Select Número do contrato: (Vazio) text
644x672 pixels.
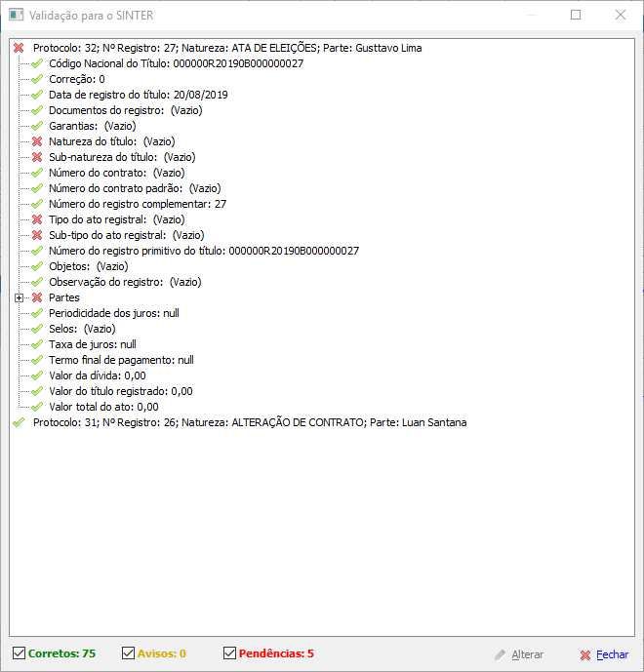click(117, 173)
